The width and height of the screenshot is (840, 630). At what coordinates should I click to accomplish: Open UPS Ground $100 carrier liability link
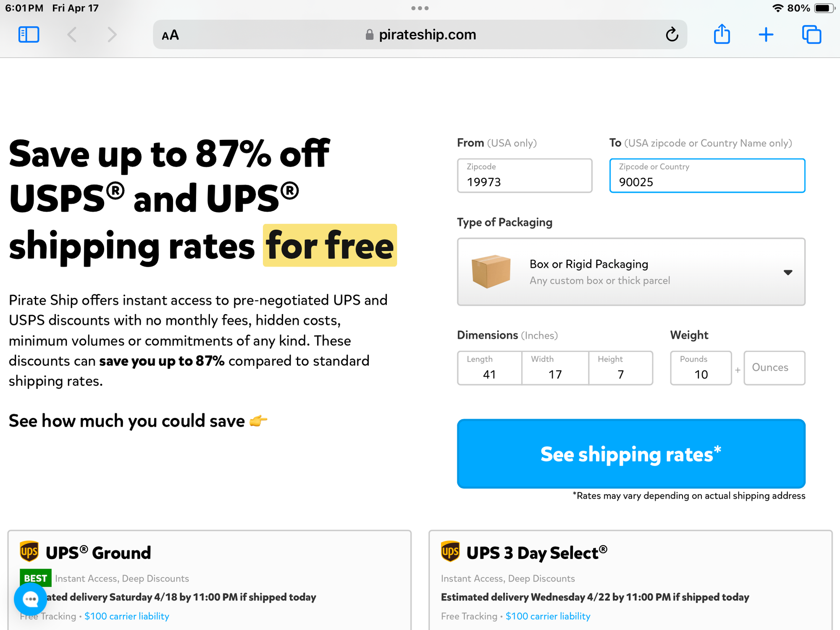click(127, 616)
